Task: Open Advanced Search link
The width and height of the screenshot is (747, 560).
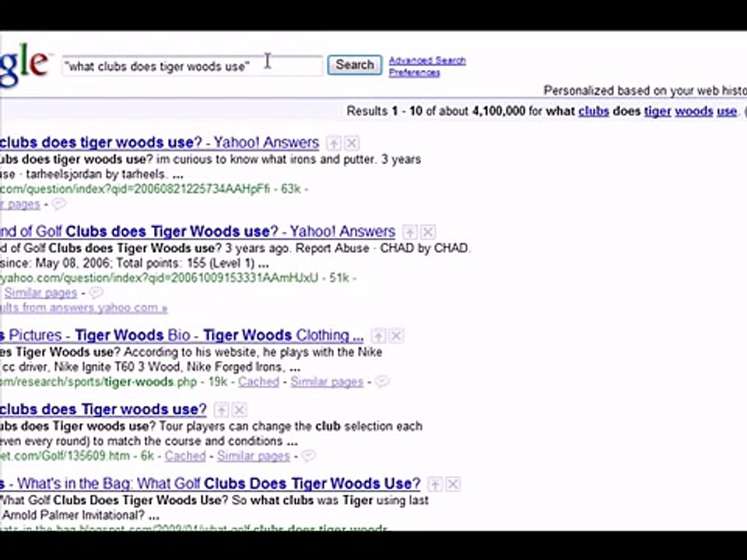Action: pos(427,61)
